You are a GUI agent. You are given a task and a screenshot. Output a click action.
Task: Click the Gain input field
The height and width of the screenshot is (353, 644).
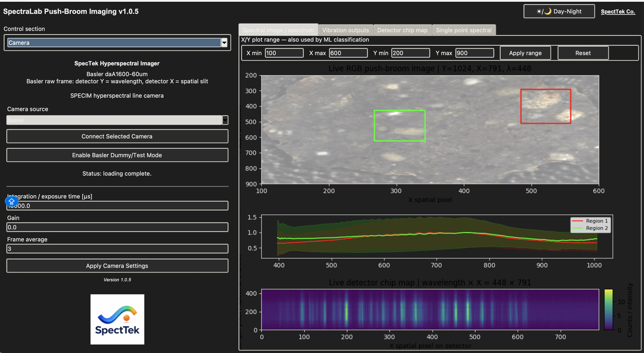point(117,227)
